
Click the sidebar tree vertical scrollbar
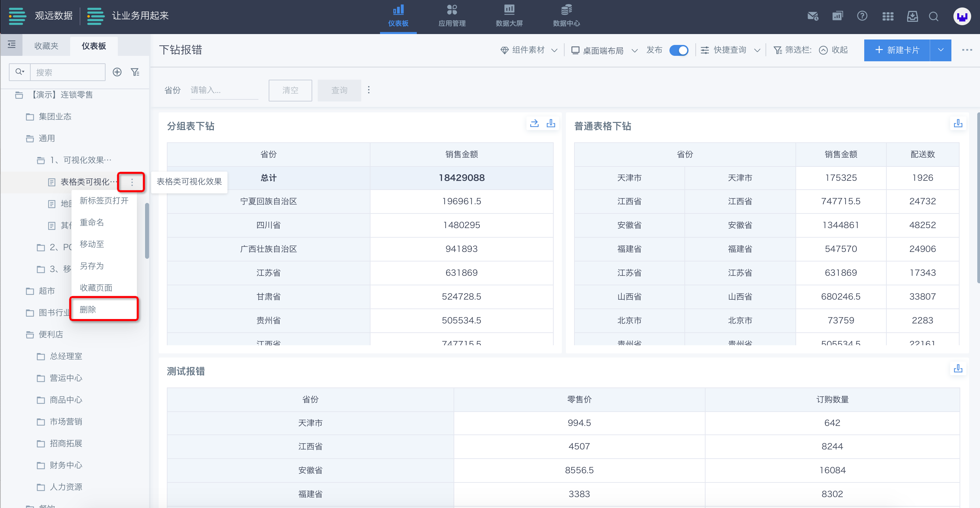click(147, 231)
